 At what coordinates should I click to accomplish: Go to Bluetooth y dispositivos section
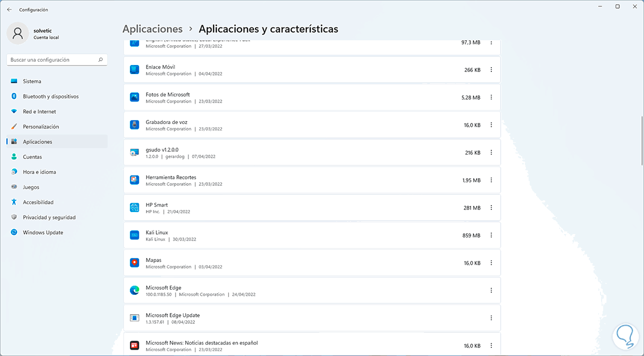pos(50,97)
